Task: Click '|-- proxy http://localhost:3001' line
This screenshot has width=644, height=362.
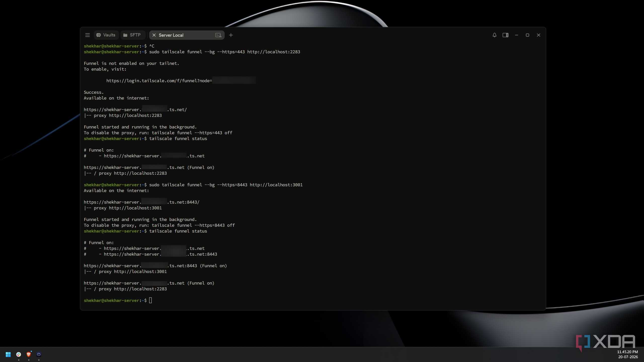Action: (123, 208)
